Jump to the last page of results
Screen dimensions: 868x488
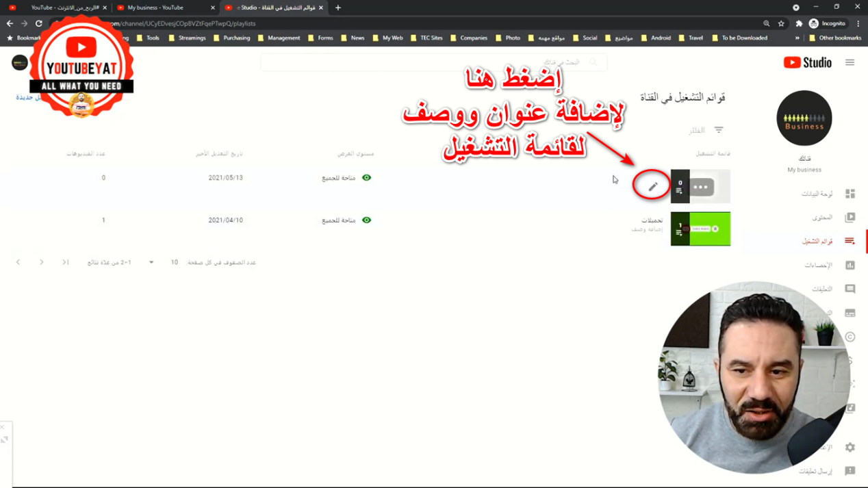coord(66,262)
